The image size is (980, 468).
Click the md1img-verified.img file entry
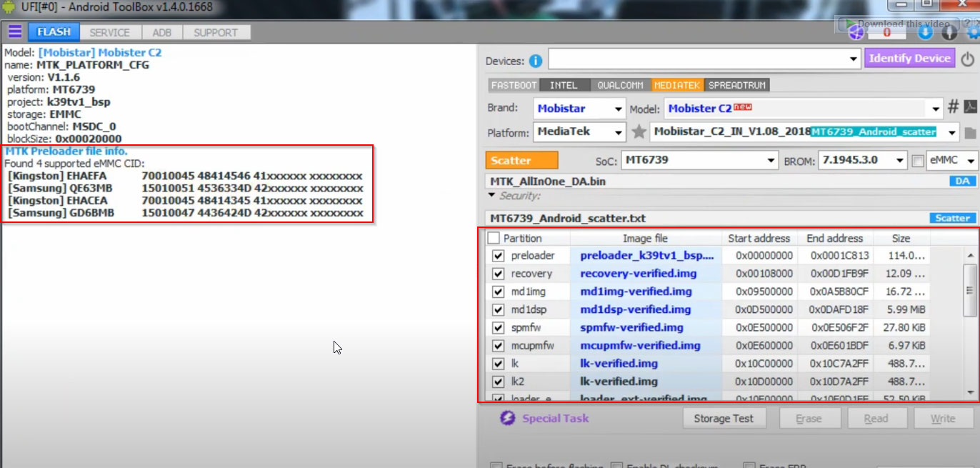tap(636, 292)
